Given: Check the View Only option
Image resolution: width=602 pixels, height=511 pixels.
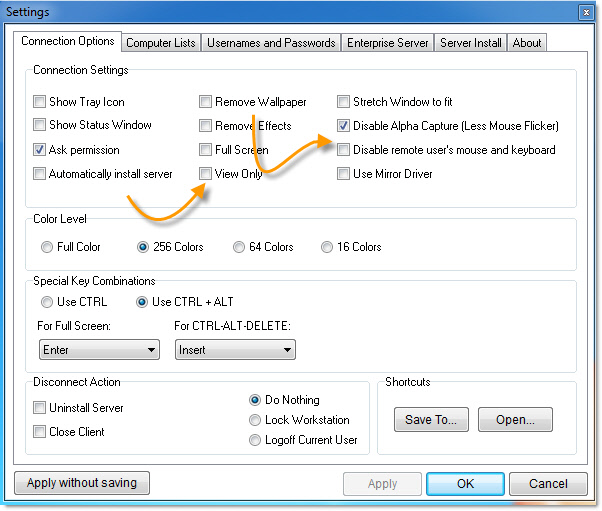Looking at the screenshot, I should [205, 174].
